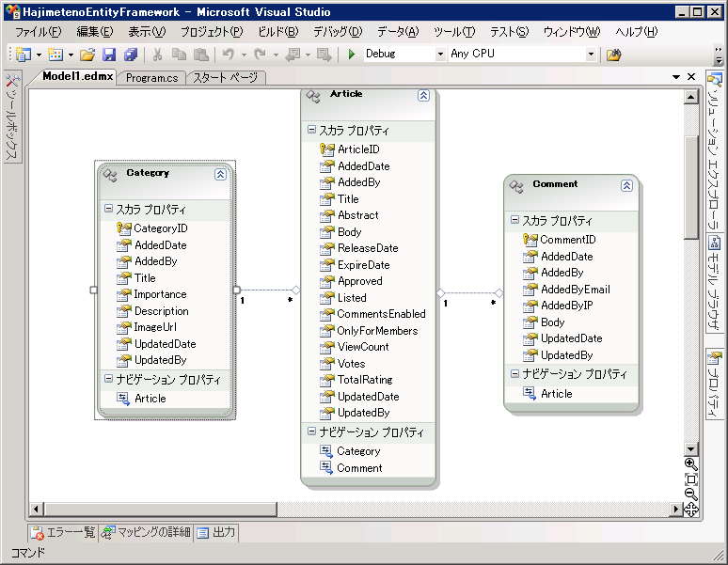Click the horizontal scrollbar left arrow

pyautogui.click(x=37, y=510)
